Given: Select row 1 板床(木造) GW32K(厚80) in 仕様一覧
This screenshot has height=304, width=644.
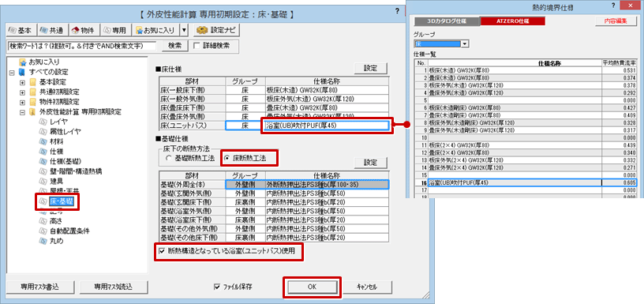Looking at the screenshot, I should [526, 70].
